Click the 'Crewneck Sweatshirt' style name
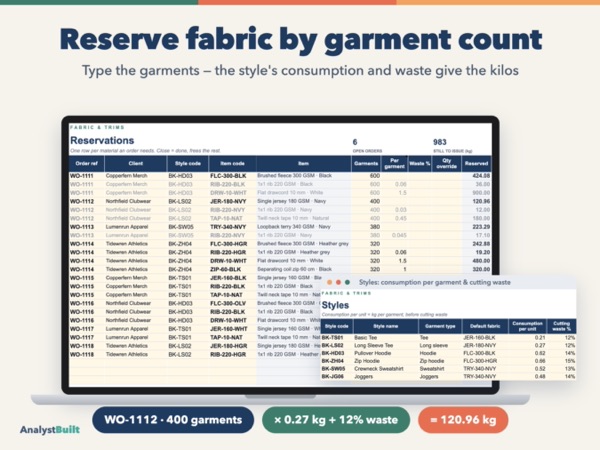Image resolution: width=600 pixels, height=450 pixels. tap(378, 368)
